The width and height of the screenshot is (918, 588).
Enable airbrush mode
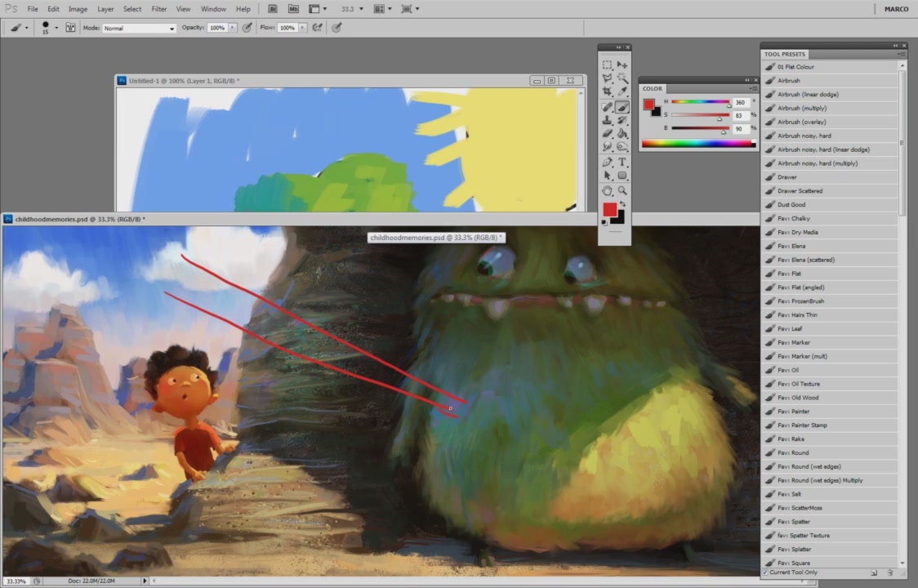318,28
